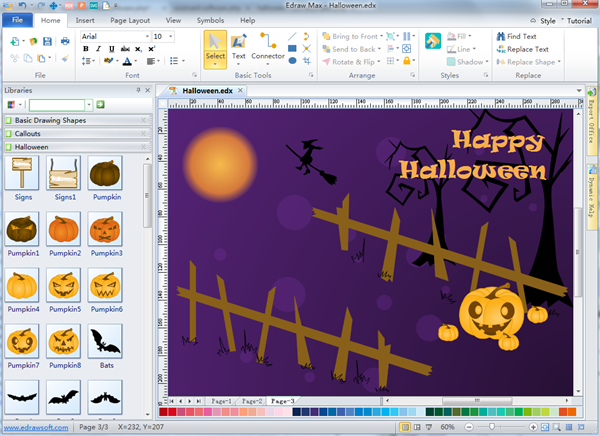Open the File menu

coord(17,19)
